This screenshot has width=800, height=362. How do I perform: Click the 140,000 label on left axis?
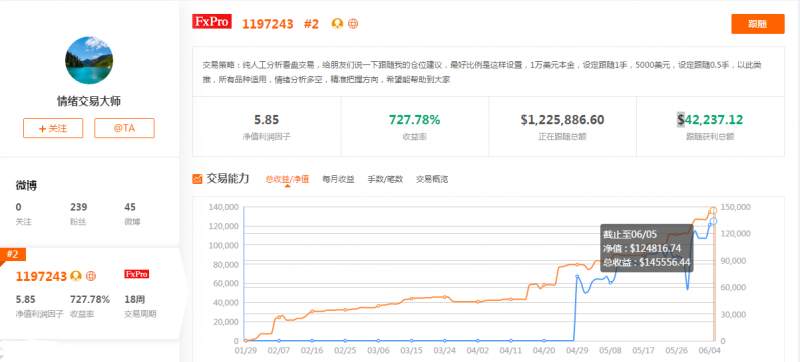pos(223,207)
